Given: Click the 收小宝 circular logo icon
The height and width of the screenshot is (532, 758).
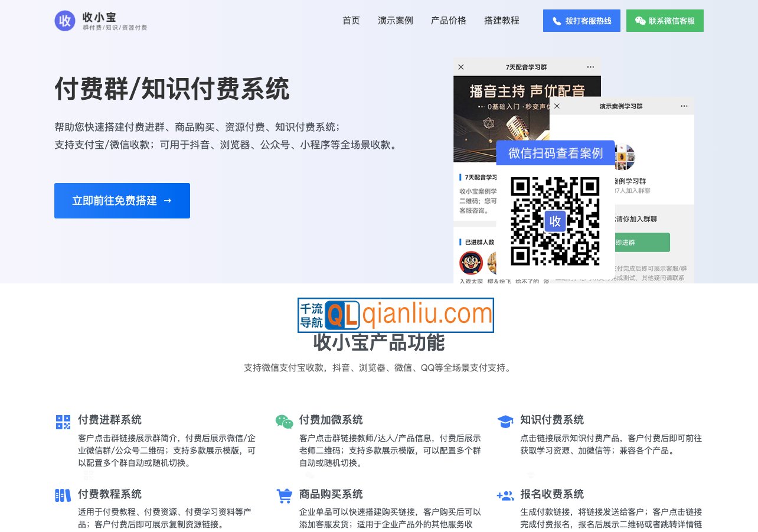Looking at the screenshot, I should (64, 20).
